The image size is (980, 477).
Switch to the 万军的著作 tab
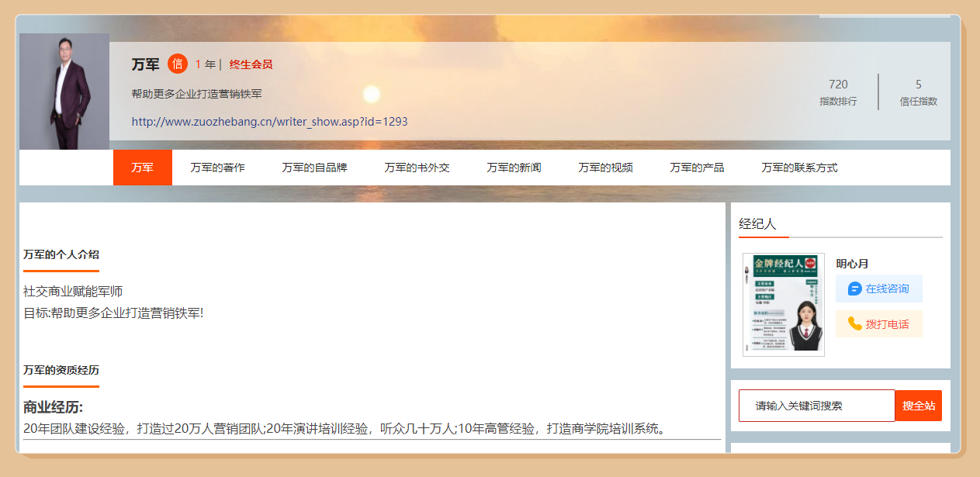217,168
